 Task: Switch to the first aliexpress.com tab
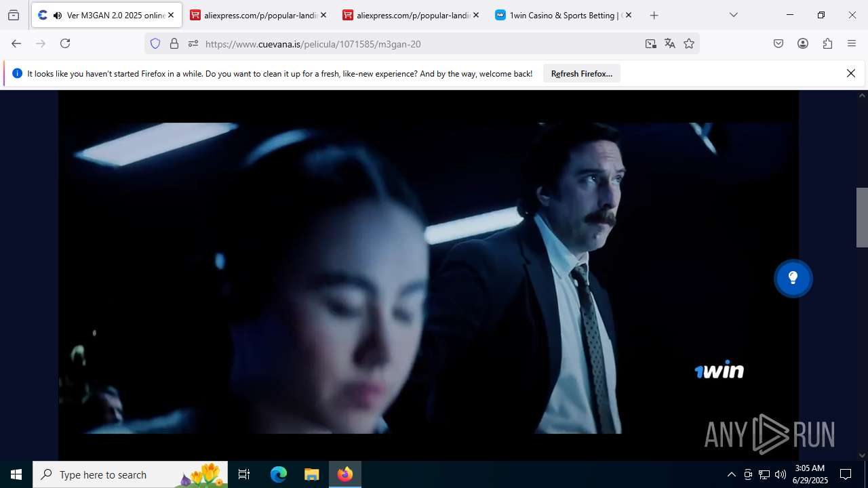tap(258, 15)
